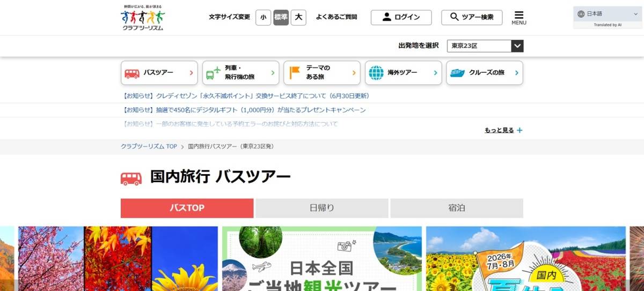Switch to the 宿泊 tab
644x291 pixels.
(x=457, y=208)
